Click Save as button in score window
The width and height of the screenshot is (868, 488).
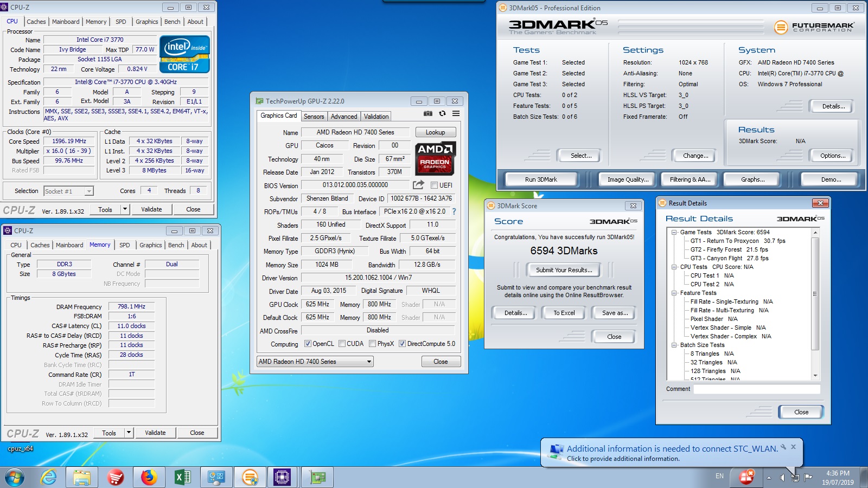pos(615,313)
